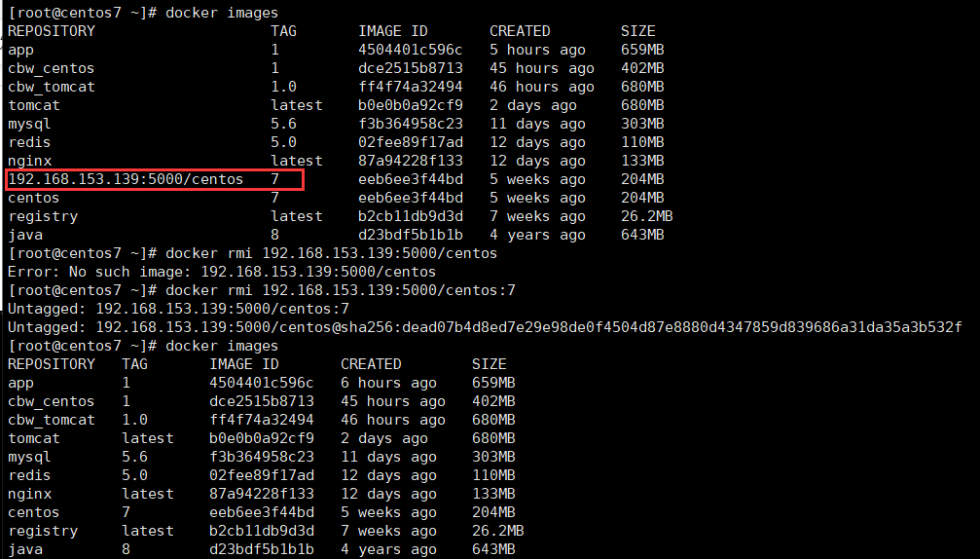This screenshot has width=980, height=559.
Task: Click 'nginx' repository in the first table
Action: click(29, 161)
